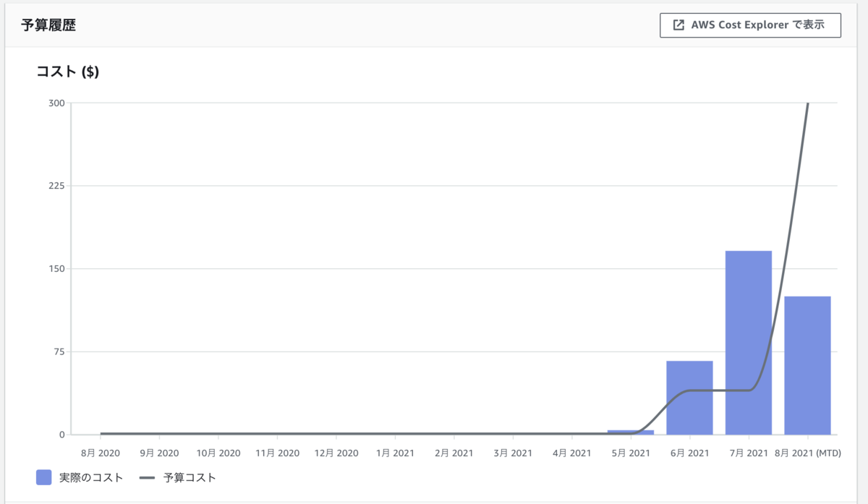Click the 3月 2021 axis label

(x=513, y=453)
